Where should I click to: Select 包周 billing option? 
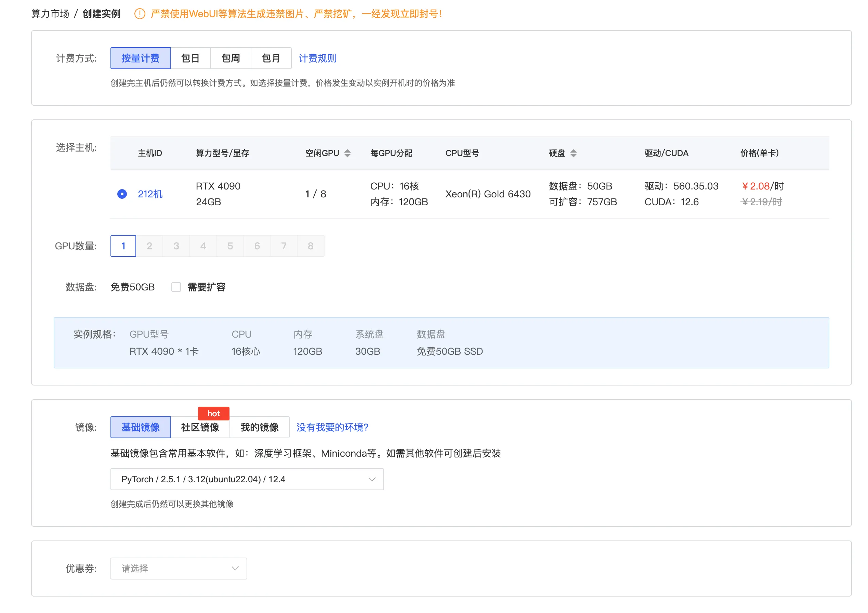[231, 58]
